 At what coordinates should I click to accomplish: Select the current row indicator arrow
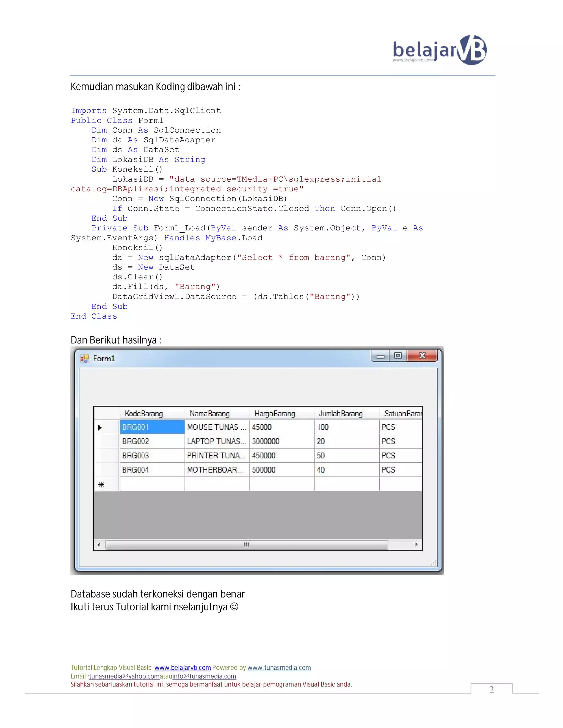(x=100, y=427)
